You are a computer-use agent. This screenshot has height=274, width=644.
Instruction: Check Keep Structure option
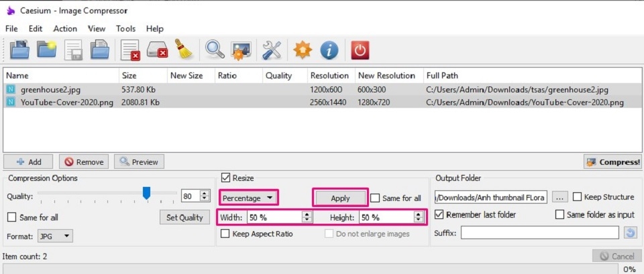[577, 197]
